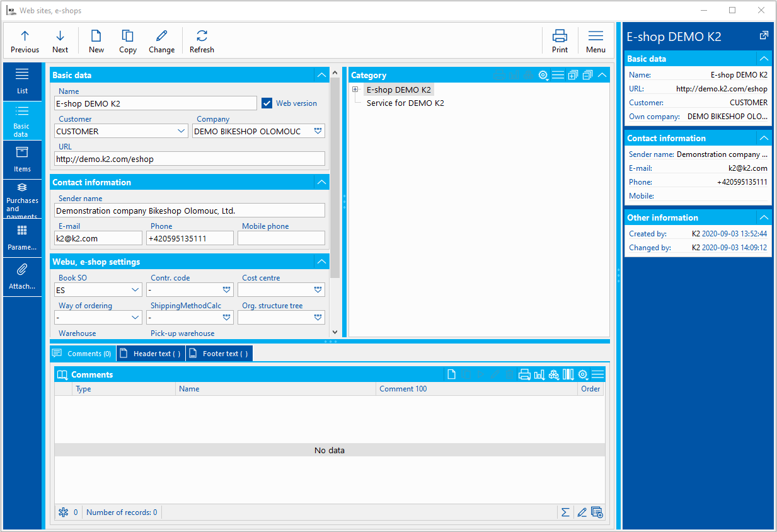This screenshot has height=532, width=777.
Task: Collapse the Basic data form section
Action: click(322, 75)
